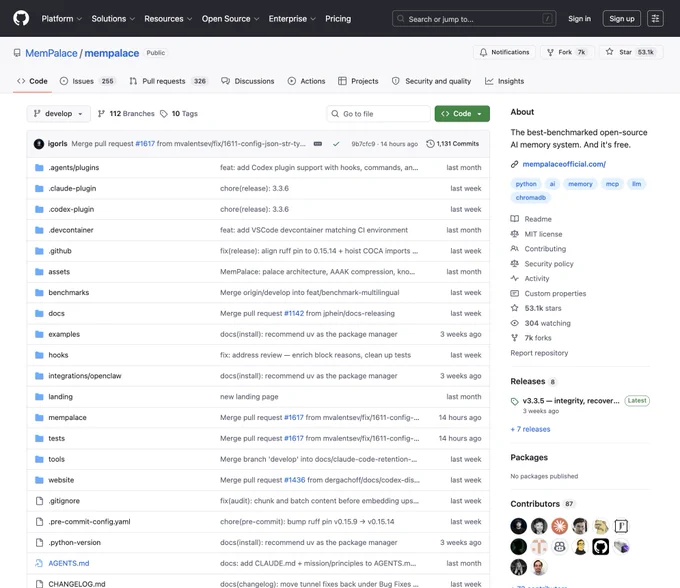
Task: Open Security and quality tab
Action: click(432, 81)
